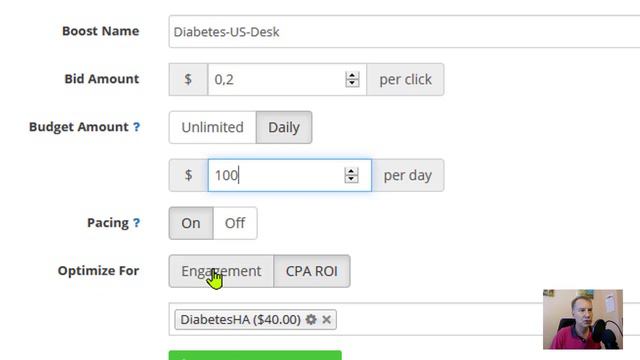
Task: Click empty area of conversion tags field
Action: pos(437,319)
